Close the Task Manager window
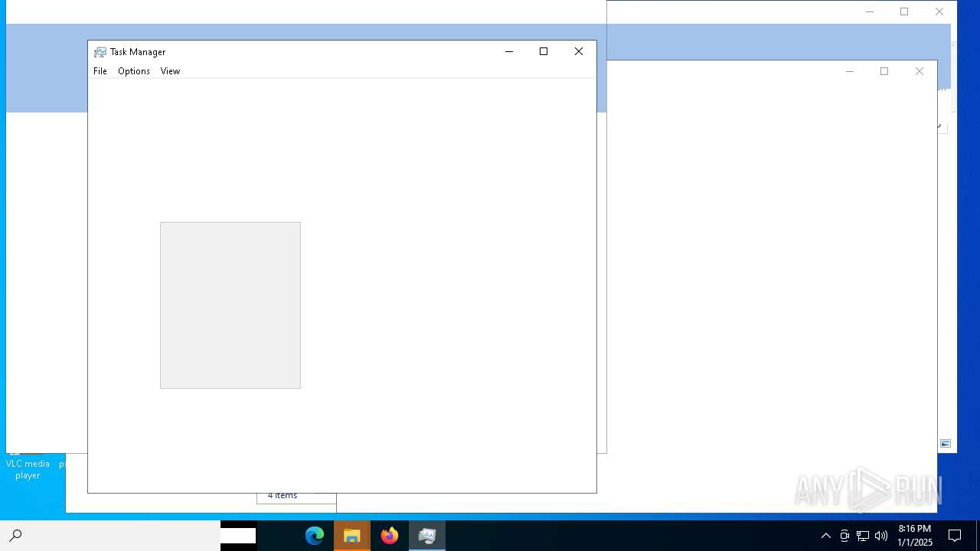This screenshot has height=551, width=980. pyautogui.click(x=579, y=51)
